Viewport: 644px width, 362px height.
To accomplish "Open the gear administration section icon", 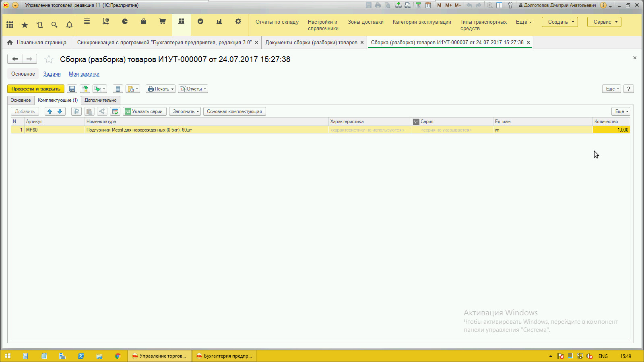I will [238, 22].
